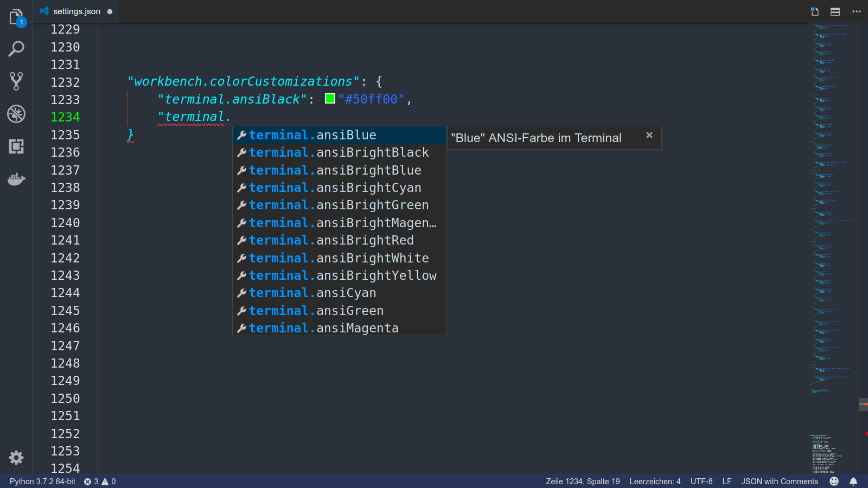
Task: Select terminal.ansiBrightGreen suggestion
Action: point(340,205)
